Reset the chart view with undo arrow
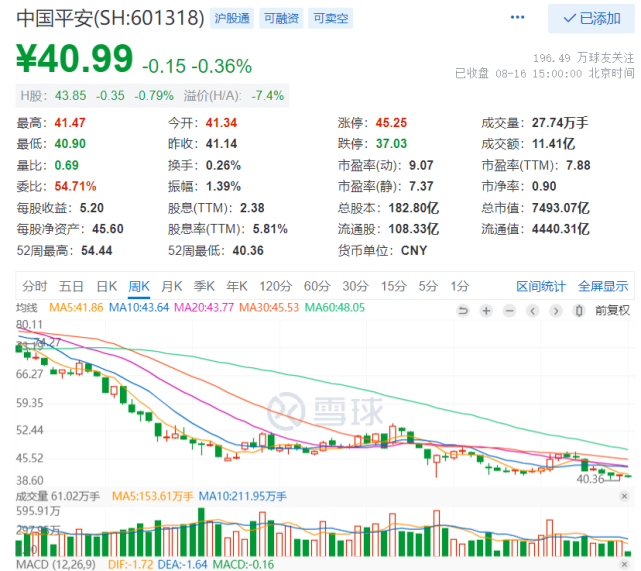This screenshot has width=641, height=571. click(463, 310)
